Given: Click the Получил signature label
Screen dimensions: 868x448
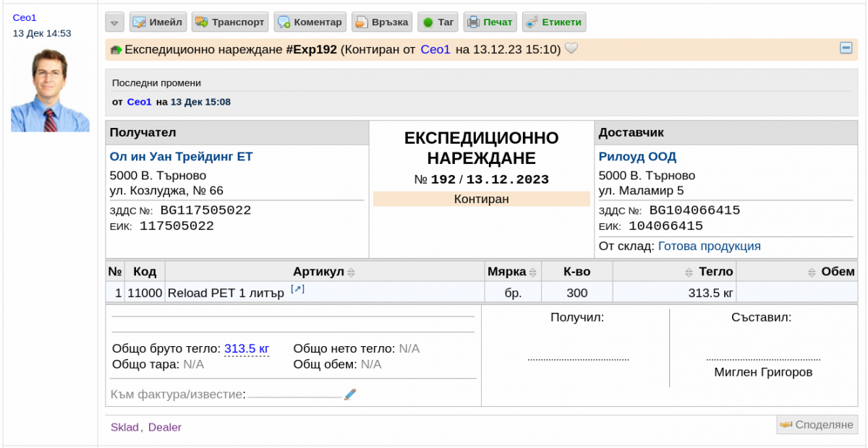Looking at the screenshot, I should 577,317.
